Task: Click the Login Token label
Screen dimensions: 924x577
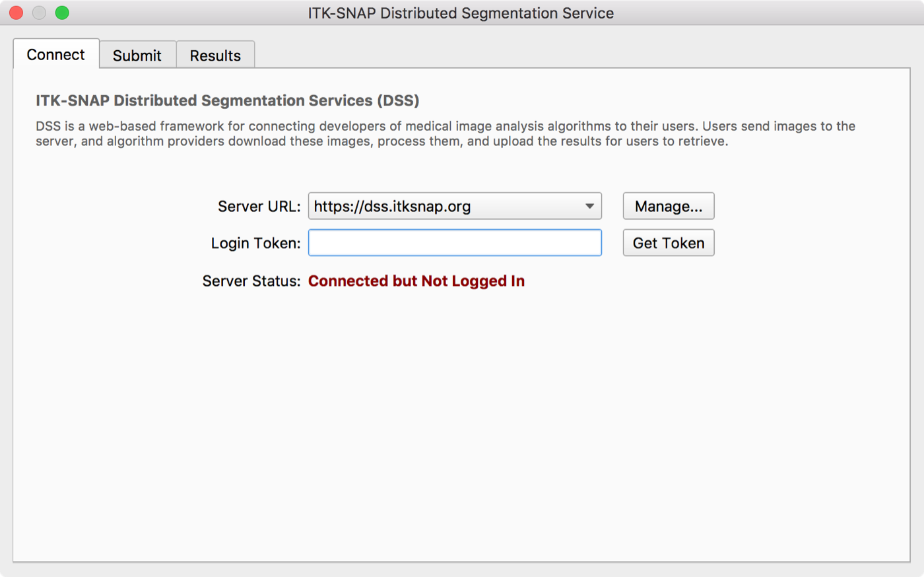Action: pos(256,244)
